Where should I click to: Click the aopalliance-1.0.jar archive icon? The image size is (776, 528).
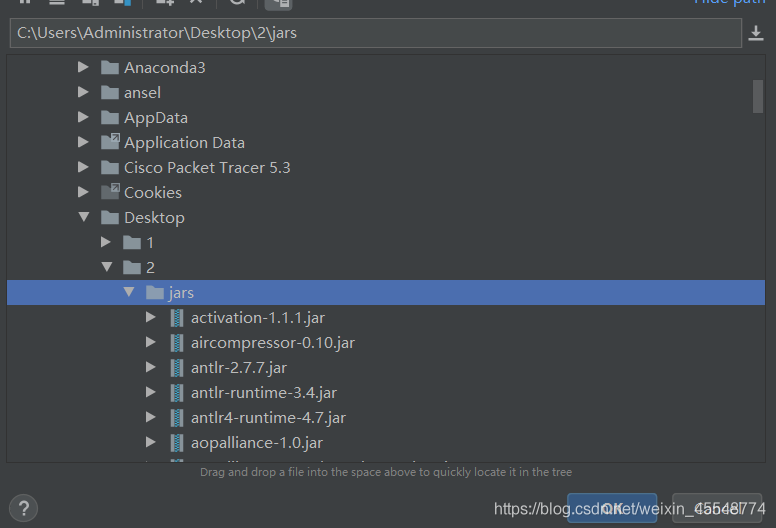pos(177,443)
